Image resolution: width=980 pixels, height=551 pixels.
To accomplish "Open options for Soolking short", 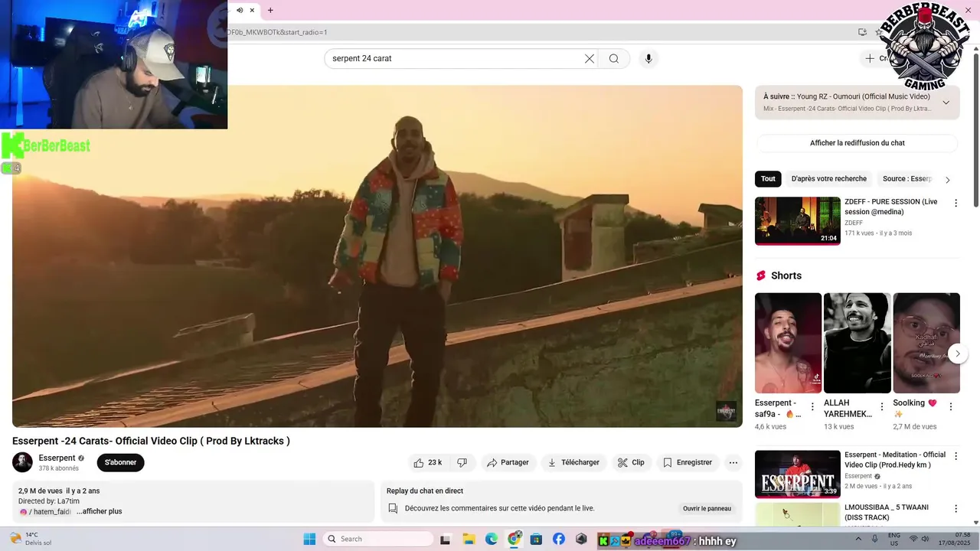I will [951, 406].
